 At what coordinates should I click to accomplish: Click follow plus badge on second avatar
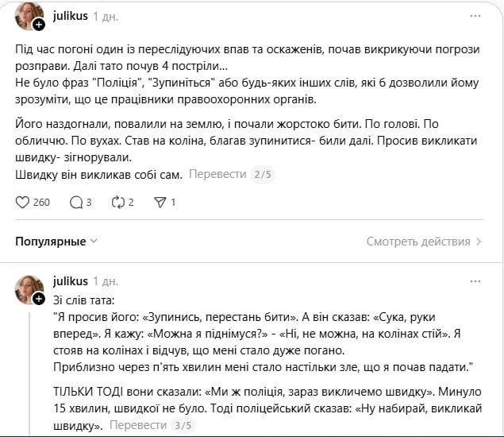click(39, 298)
